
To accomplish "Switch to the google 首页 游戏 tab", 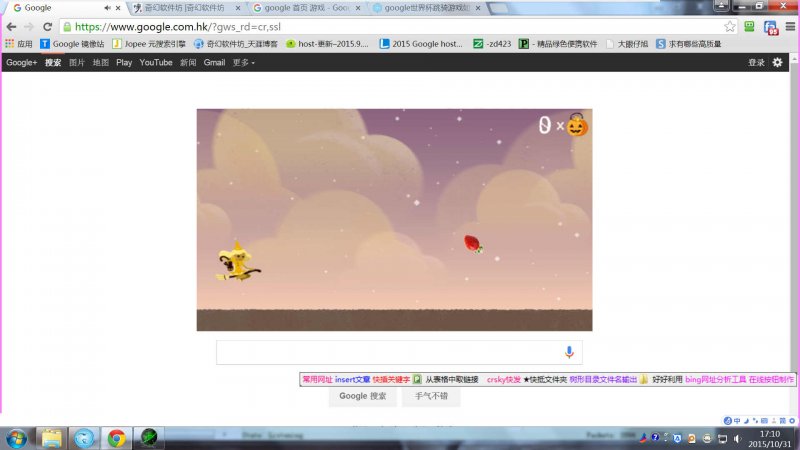I will (x=305, y=8).
